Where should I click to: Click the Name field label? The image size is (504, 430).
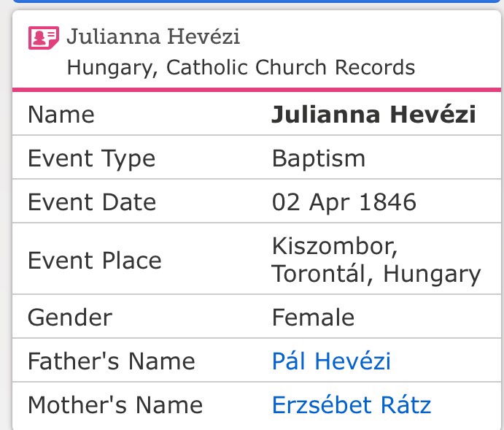[x=61, y=115]
